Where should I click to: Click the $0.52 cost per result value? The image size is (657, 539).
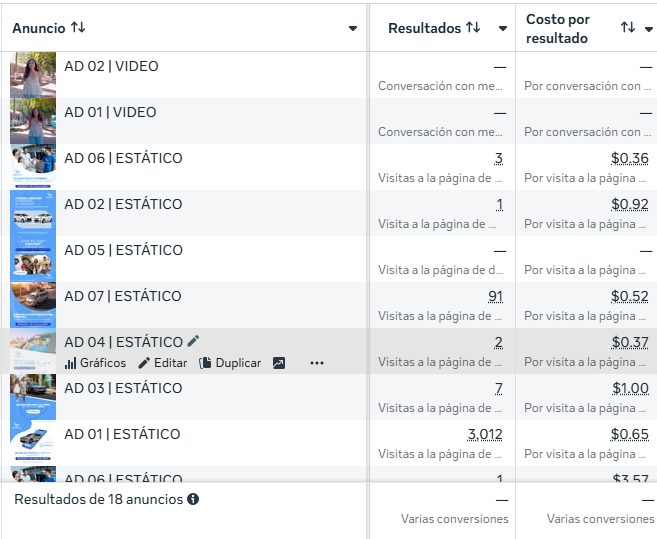[x=630, y=296]
